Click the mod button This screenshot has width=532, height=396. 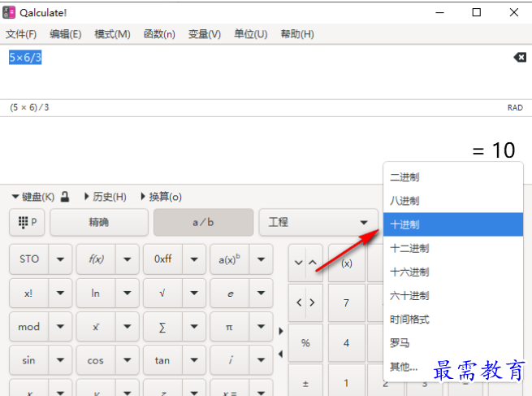pos(29,327)
